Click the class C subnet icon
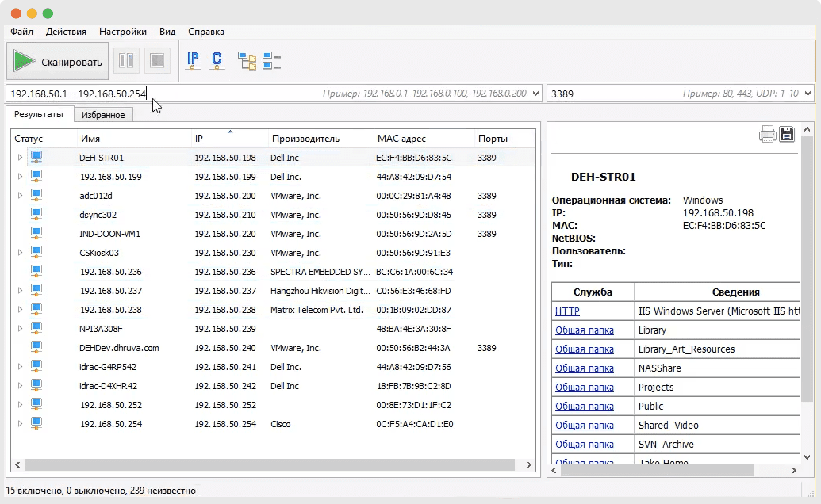This screenshot has width=821, height=504. click(x=217, y=60)
